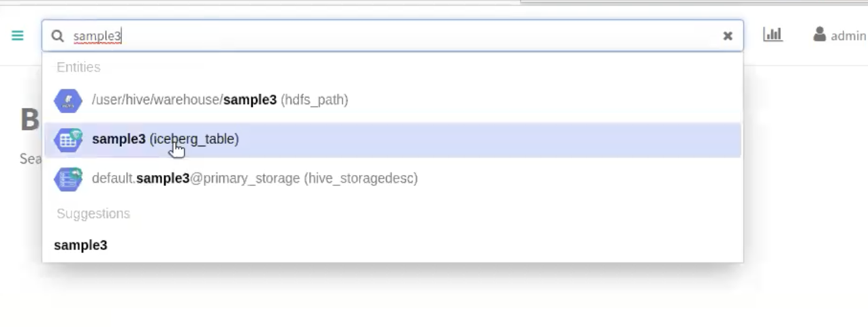Open the statistics bar chart icon
This screenshot has width=868, height=327.
pos(773,35)
